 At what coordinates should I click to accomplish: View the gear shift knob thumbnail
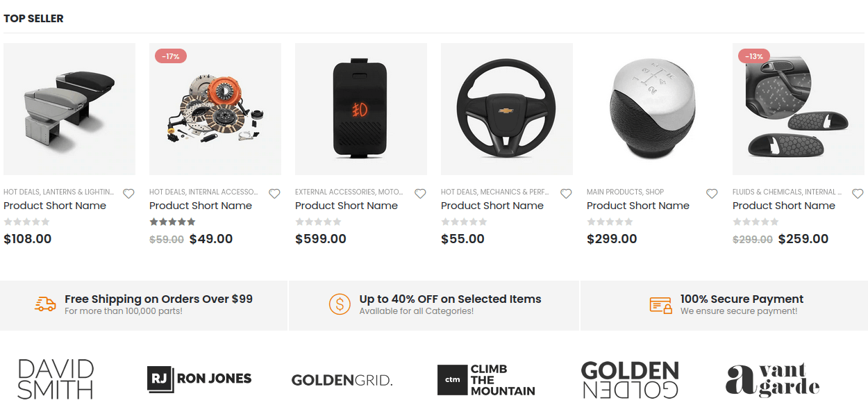pyautogui.click(x=653, y=109)
